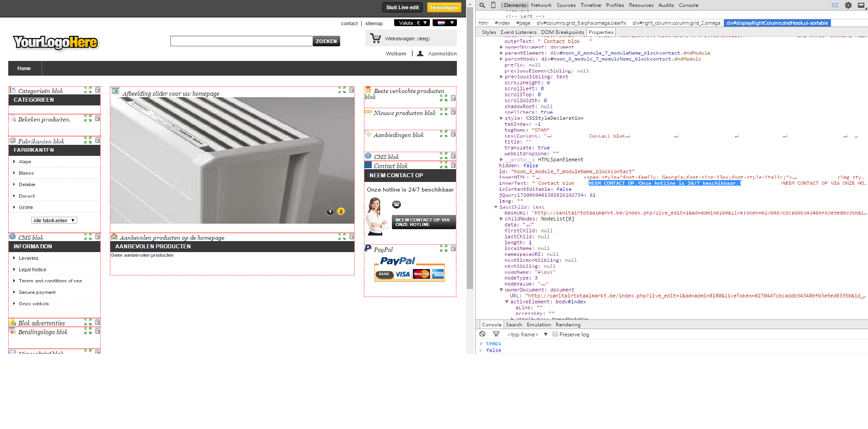
Task: Delete the PayPal block with trash icon
Action: click(x=453, y=248)
